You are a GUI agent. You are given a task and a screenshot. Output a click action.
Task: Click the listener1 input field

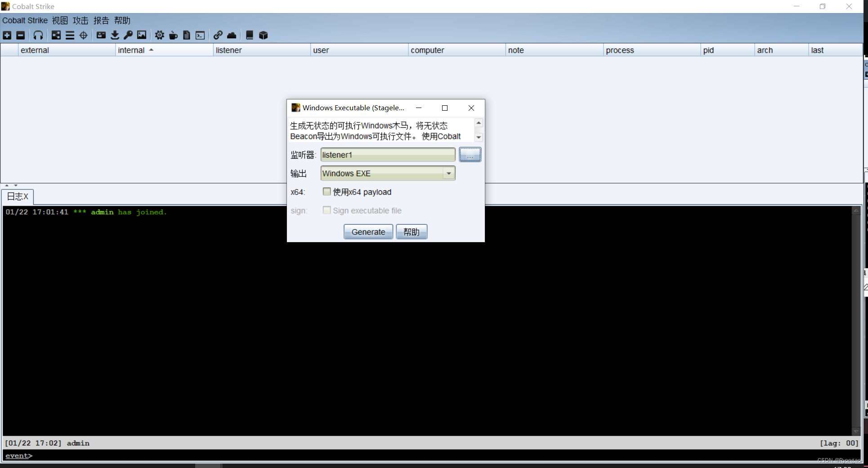click(388, 155)
